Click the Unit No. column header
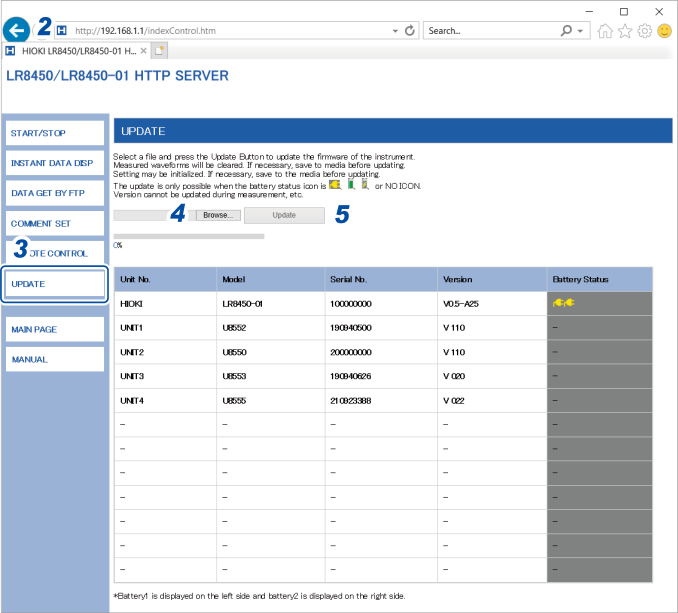The height and width of the screenshot is (613, 678). [x=165, y=279]
